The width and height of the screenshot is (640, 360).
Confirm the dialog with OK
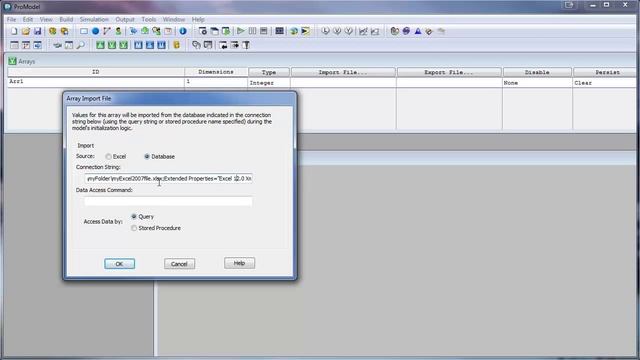click(119, 264)
